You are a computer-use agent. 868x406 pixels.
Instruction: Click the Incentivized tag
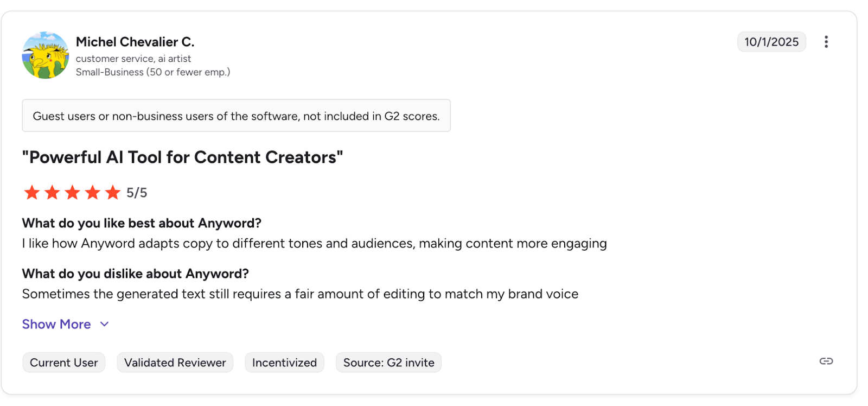[284, 363]
